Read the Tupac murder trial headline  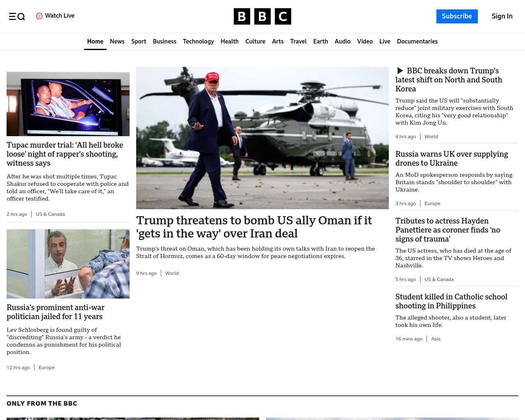tap(65, 154)
